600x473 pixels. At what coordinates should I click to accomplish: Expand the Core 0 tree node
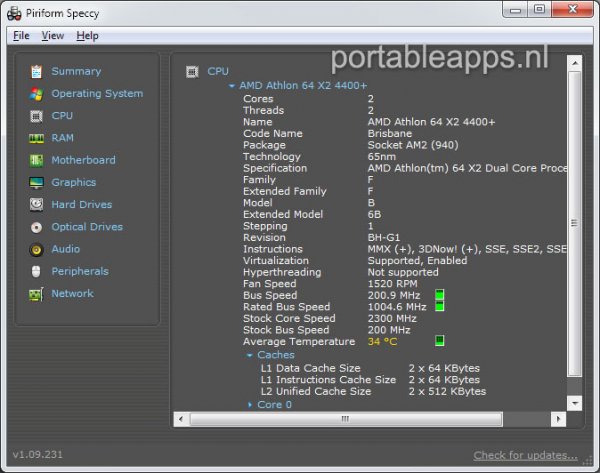250,405
